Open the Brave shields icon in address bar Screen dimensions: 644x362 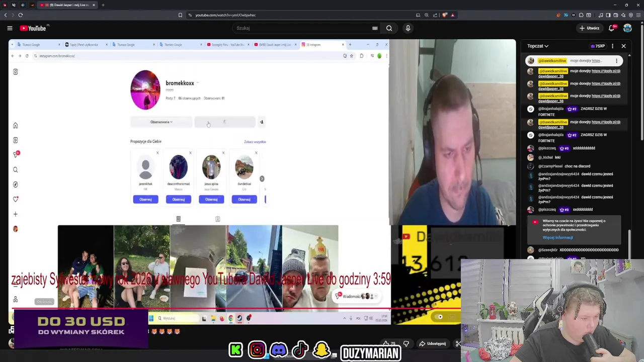coord(445,15)
